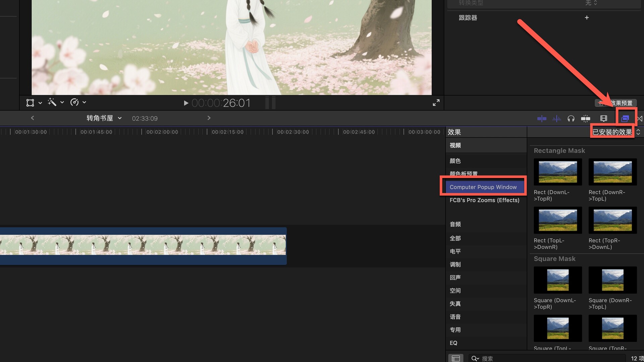Open the Transform tool icon in viewer
Viewport: 644px width, 362px height.
point(30,103)
